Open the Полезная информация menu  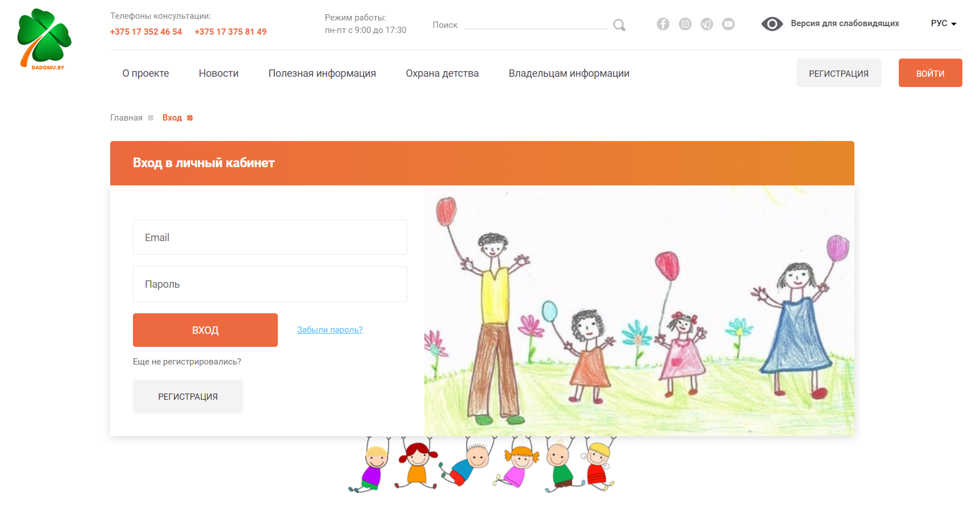coord(322,73)
